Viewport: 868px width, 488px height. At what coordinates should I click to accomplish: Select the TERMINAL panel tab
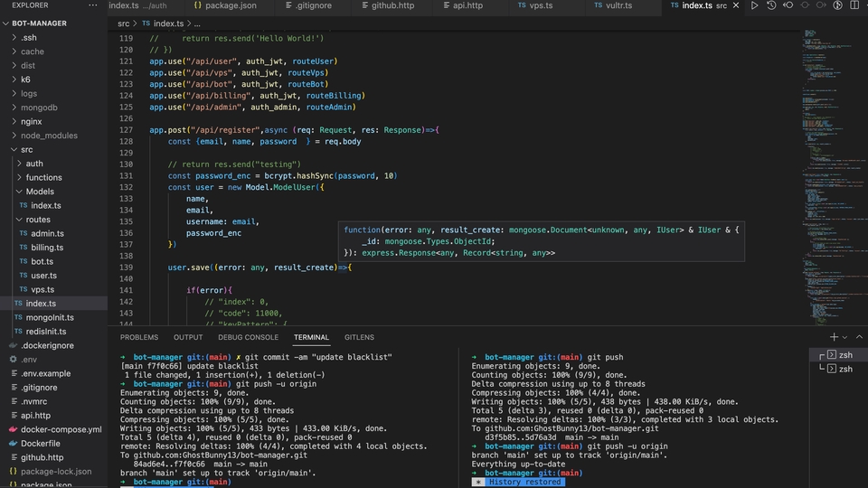[311, 337]
